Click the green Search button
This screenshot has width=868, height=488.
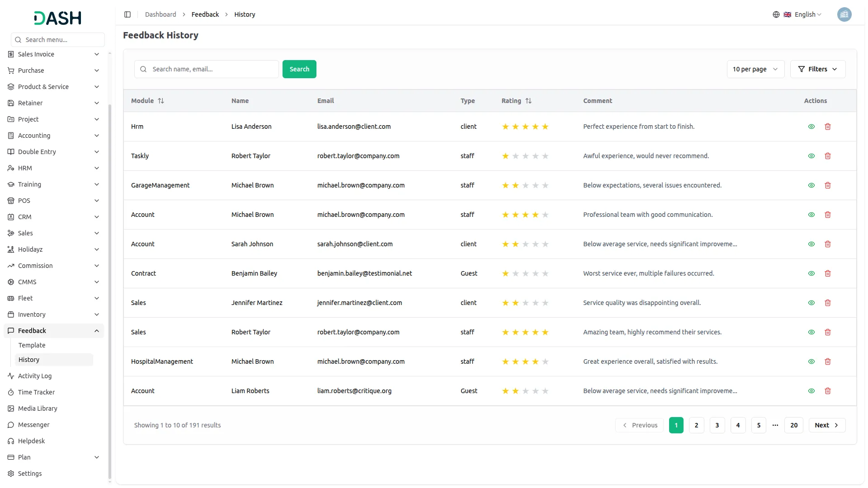(299, 69)
